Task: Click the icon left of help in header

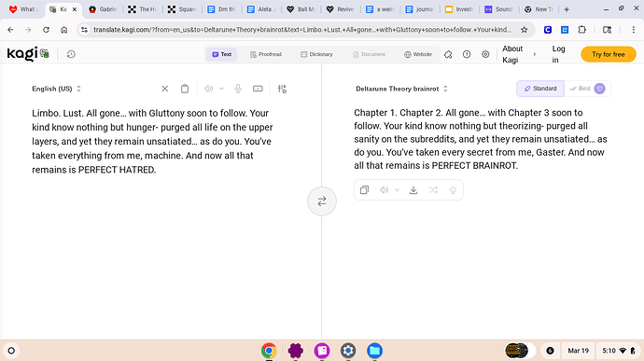Action: click(x=448, y=54)
